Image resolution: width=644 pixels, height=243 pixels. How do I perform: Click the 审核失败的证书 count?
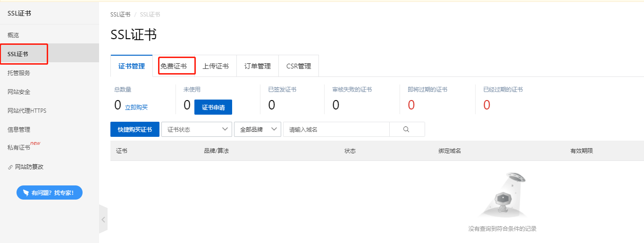pyautogui.click(x=335, y=105)
